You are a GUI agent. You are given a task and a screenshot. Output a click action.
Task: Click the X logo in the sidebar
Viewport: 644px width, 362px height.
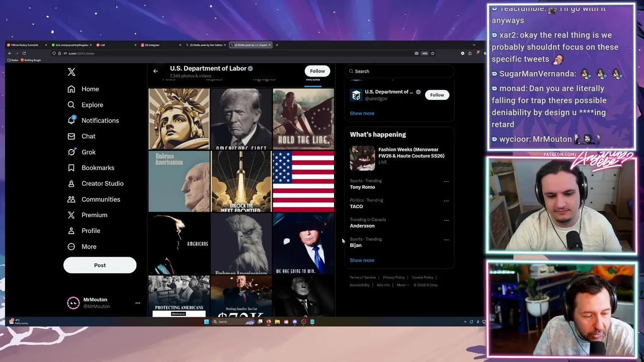pyautogui.click(x=71, y=72)
